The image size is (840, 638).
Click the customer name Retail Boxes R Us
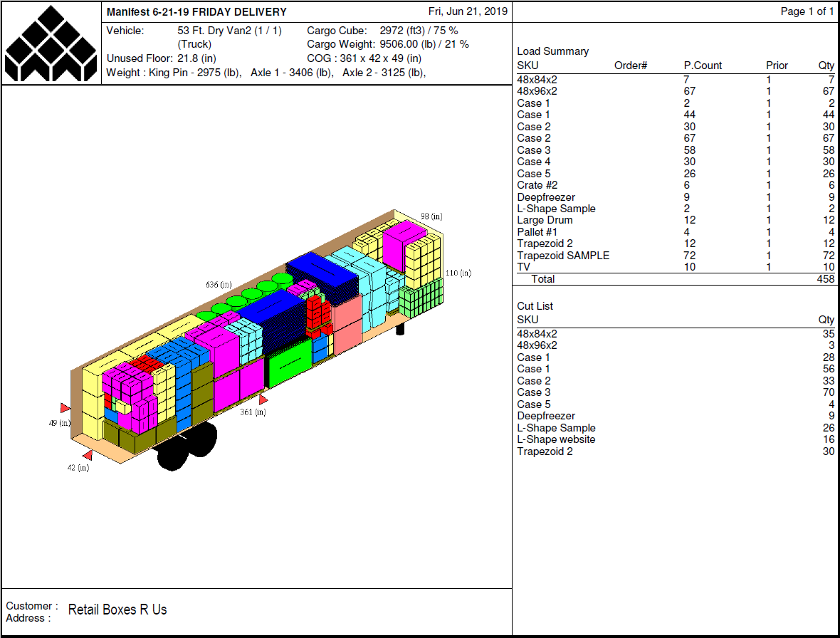pyautogui.click(x=117, y=610)
